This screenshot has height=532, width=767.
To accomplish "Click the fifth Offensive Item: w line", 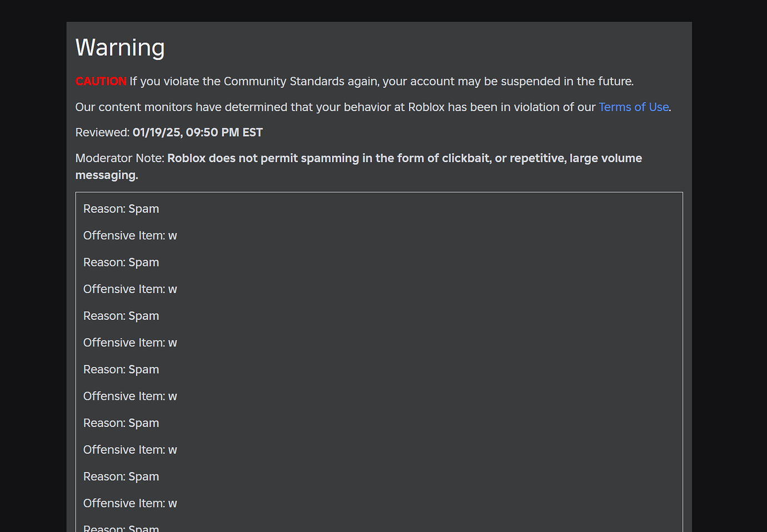I will [x=130, y=449].
